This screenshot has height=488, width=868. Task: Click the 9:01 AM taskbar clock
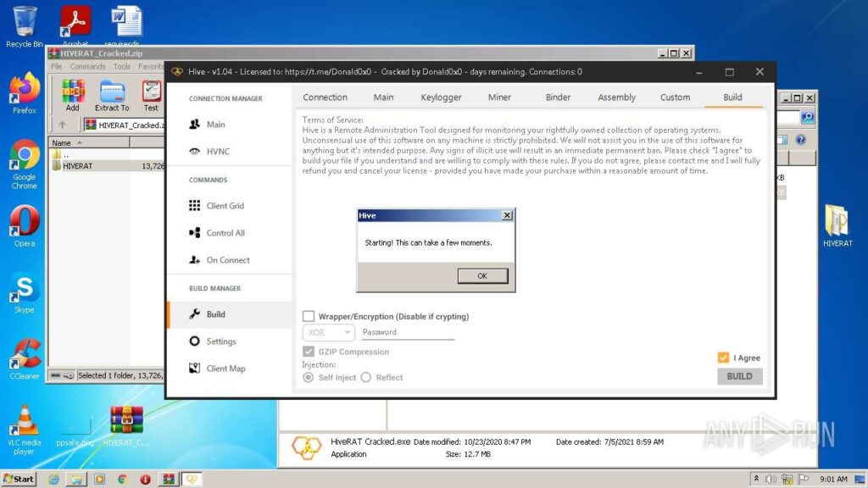click(834, 480)
